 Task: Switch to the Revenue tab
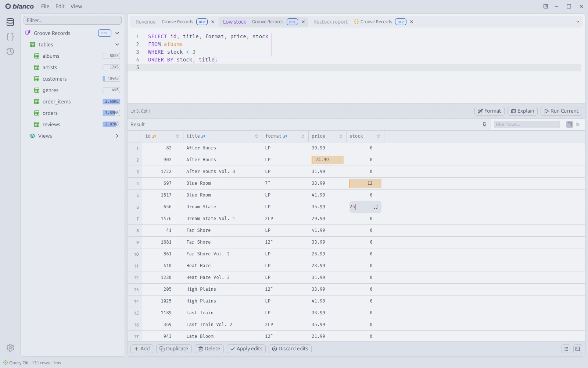click(x=146, y=22)
